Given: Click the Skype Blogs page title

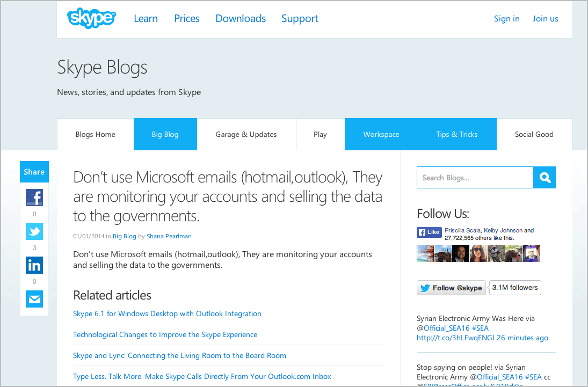Looking at the screenshot, I should 102,68.
